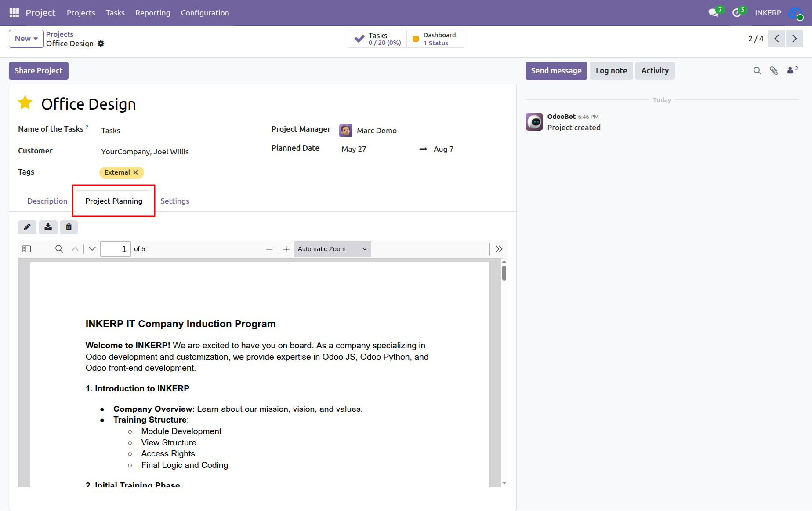Switch to the Description tab

[47, 201]
